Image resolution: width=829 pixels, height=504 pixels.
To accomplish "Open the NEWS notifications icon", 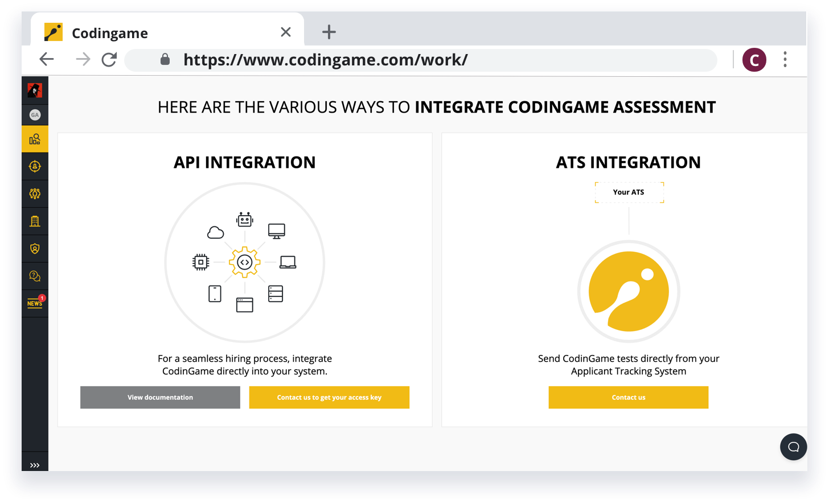I will pyautogui.click(x=35, y=303).
